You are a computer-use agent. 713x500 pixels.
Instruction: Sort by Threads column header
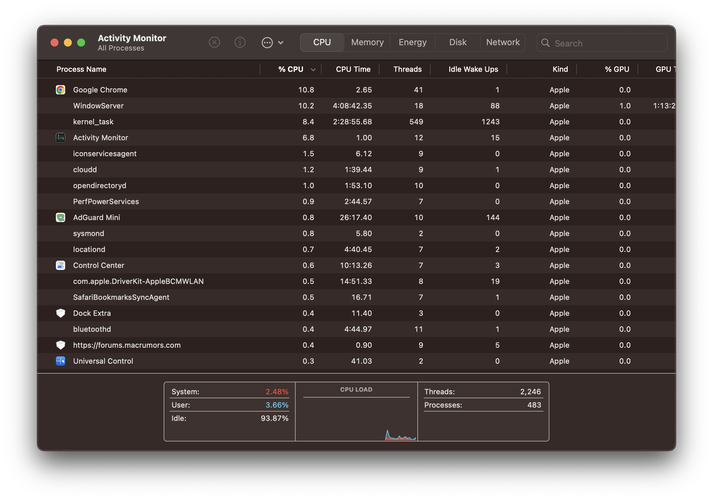point(407,69)
